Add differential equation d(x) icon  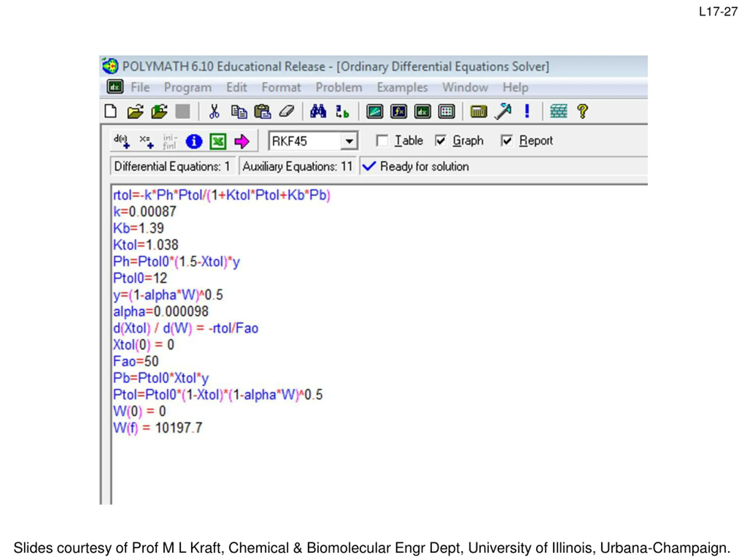(122, 141)
